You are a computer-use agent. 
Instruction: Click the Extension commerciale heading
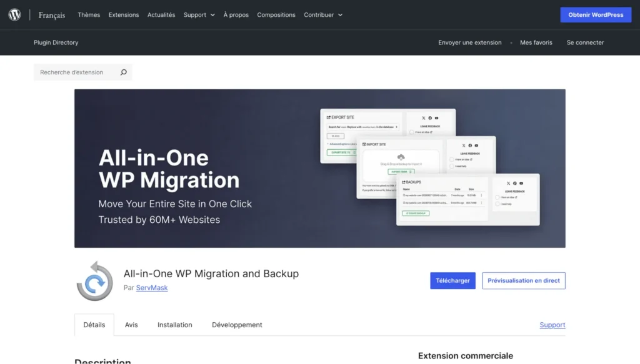click(x=465, y=356)
